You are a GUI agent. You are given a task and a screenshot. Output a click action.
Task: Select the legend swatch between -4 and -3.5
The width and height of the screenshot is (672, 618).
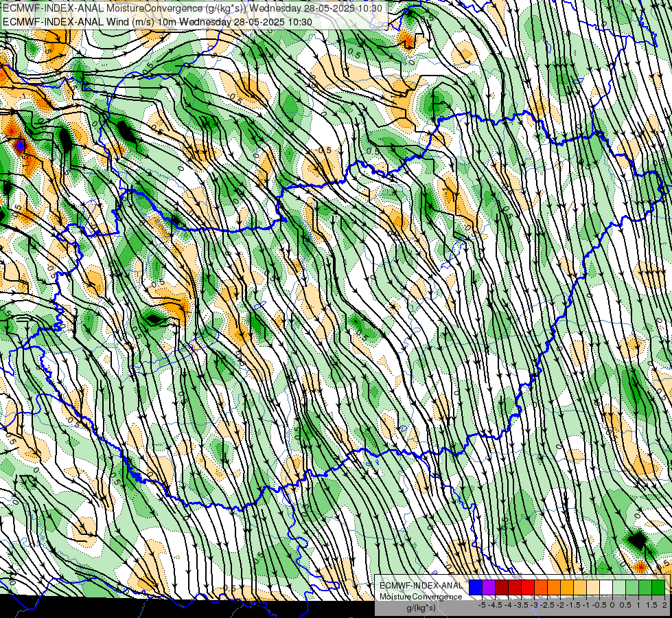click(x=515, y=587)
